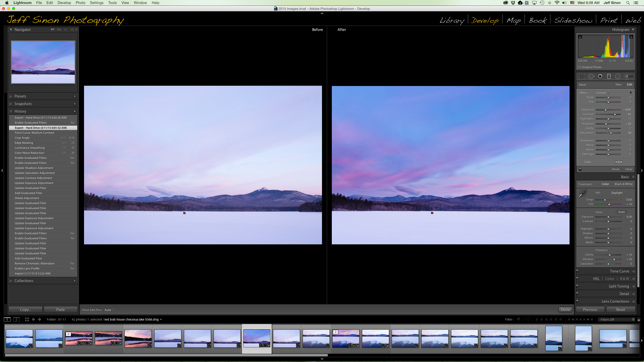
Task: Open the Photo menu
Action: 80,3
